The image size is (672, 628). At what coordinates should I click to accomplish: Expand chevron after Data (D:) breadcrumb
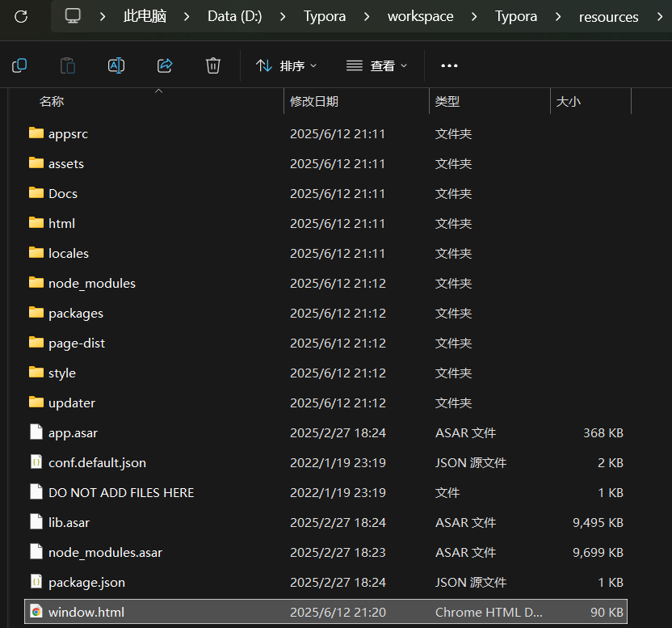(x=283, y=17)
